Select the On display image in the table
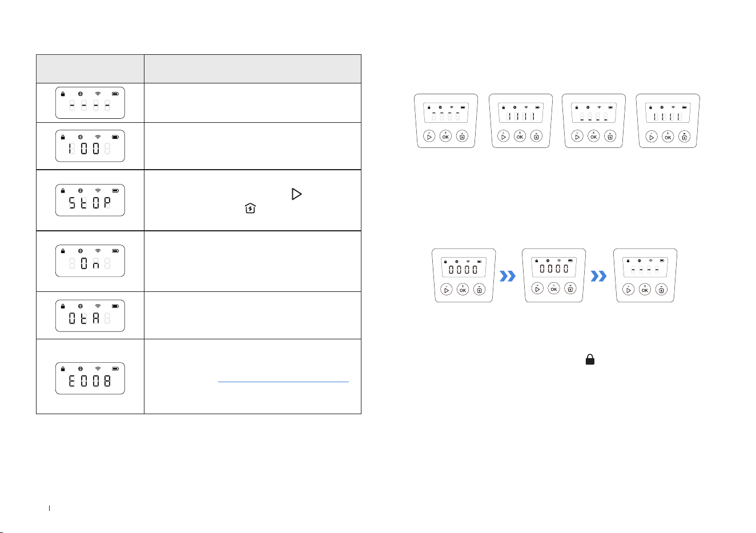 tap(90, 261)
